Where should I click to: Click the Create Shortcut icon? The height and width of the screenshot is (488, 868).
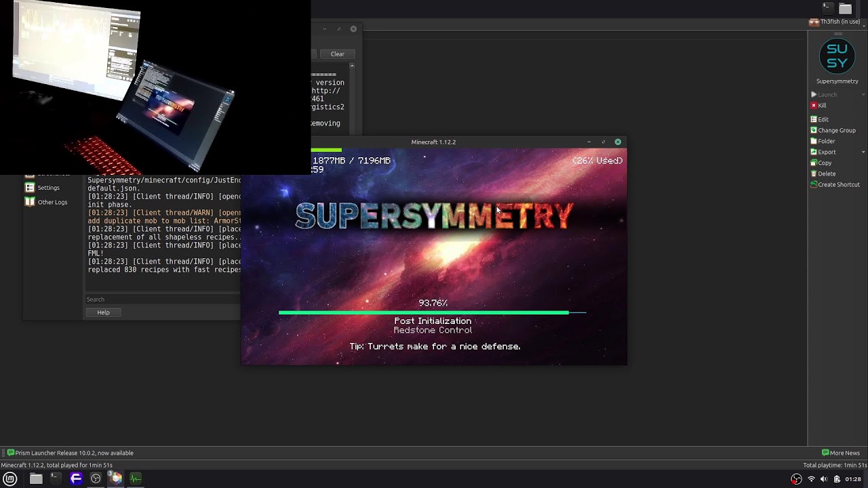pos(814,184)
